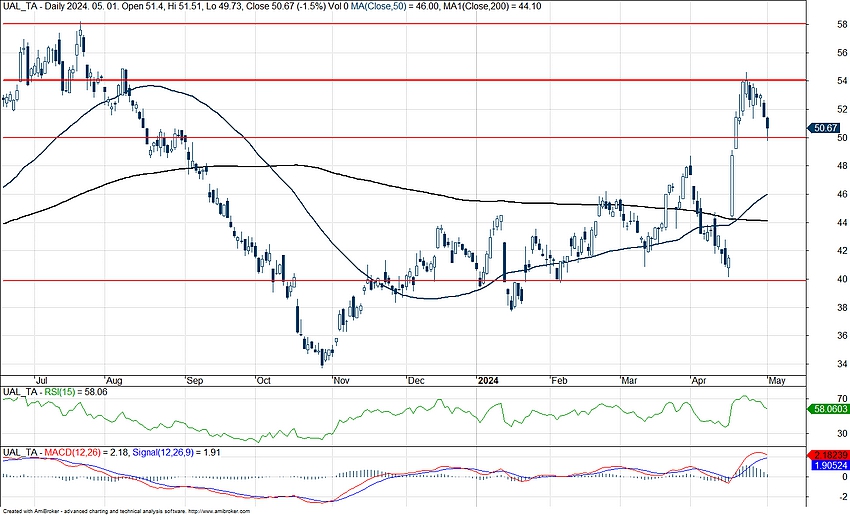Click the red MACD value tag 2.18239
This screenshot has width=850, height=515.
[x=829, y=455]
